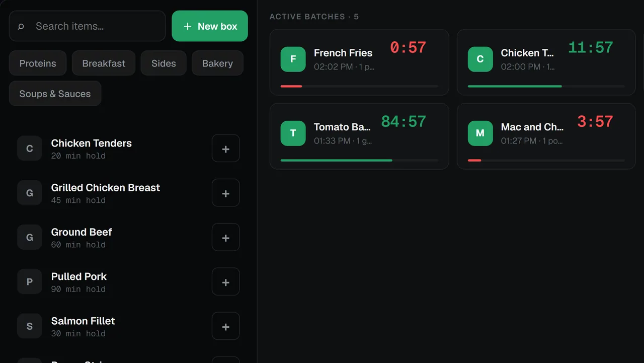Add Pulled Pork with plus icon
Image resolution: width=644 pixels, height=363 pixels.
pyautogui.click(x=225, y=281)
